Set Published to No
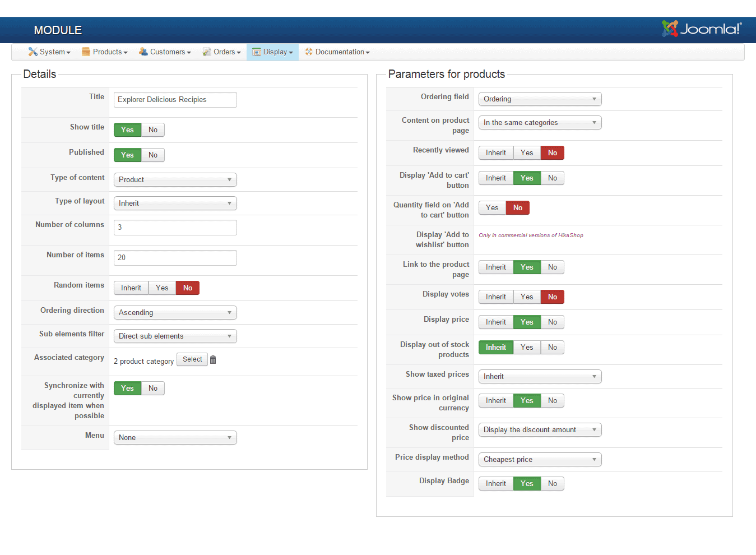The image size is (756, 555). pyautogui.click(x=152, y=155)
